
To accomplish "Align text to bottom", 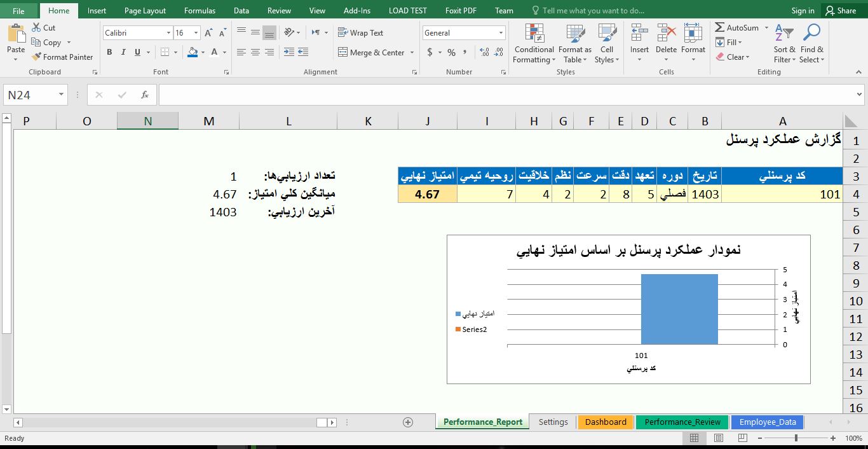I will coord(269,32).
